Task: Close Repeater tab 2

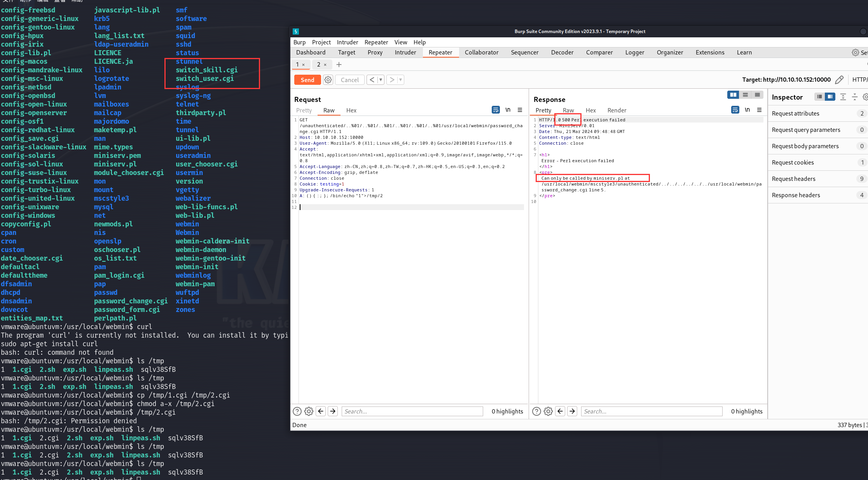Action: coord(325,65)
